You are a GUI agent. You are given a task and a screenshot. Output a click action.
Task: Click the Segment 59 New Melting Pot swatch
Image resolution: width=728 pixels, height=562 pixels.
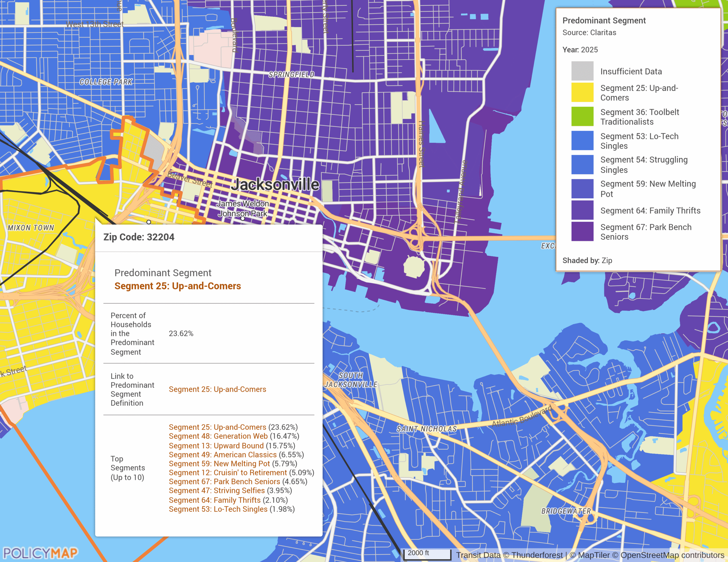pyautogui.click(x=582, y=189)
